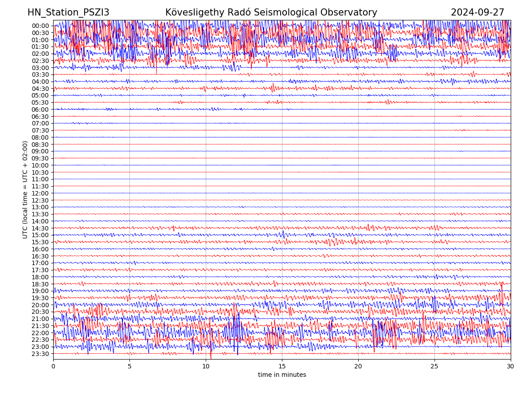Click the 2024-09-27 date label

pyautogui.click(x=477, y=12)
